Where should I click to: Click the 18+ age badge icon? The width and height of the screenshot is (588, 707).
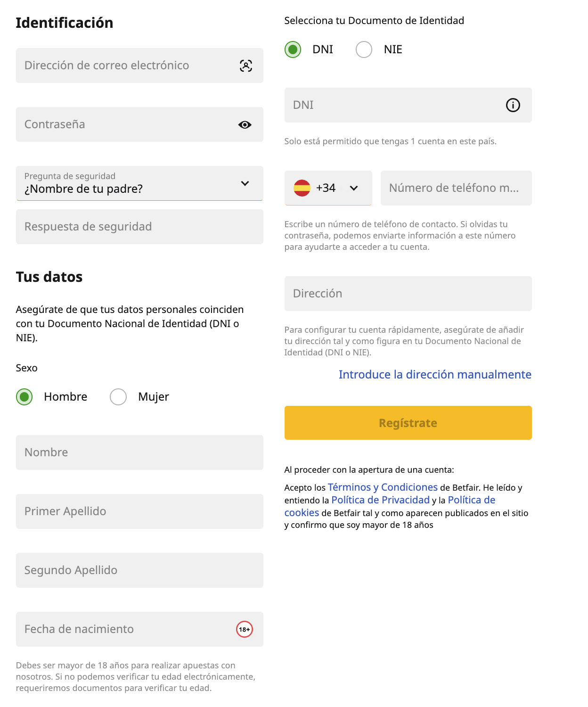(x=244, y=629)
